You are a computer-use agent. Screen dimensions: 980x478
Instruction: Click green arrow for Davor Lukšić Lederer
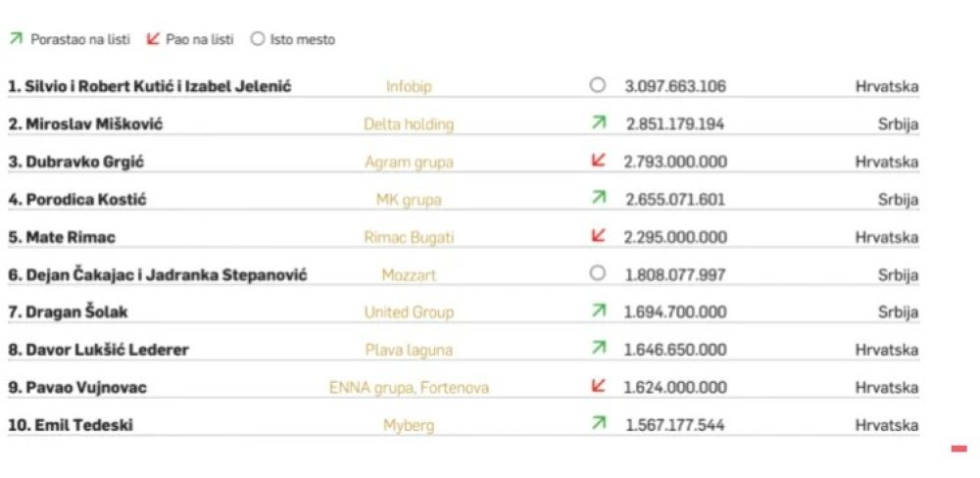(599, 348)
